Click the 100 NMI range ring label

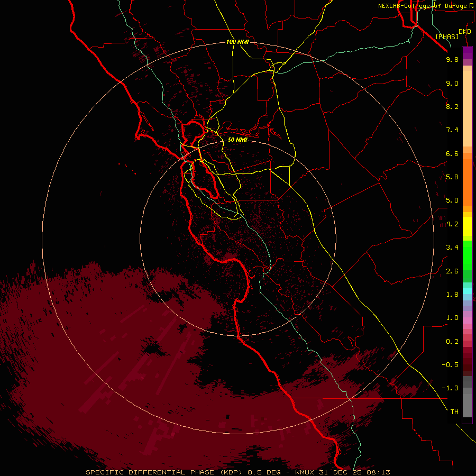pyautogui.click(x=237, y=42)
